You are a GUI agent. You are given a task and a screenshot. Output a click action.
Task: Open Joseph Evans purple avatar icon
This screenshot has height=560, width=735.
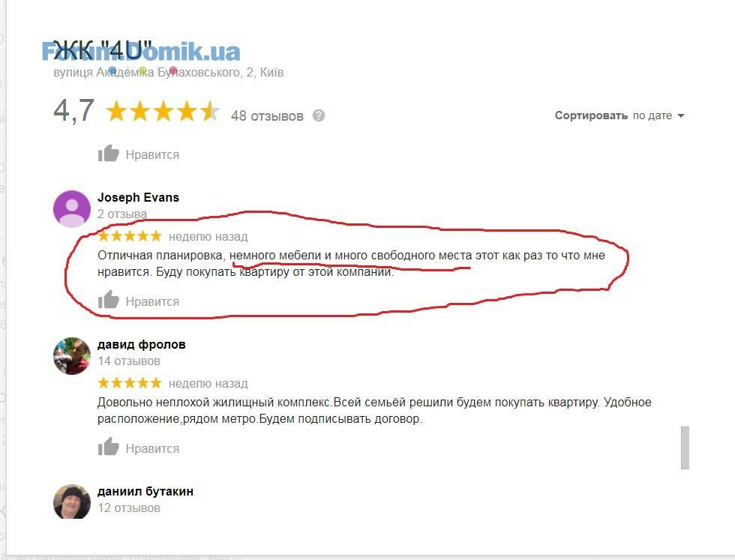click(72, 208)
